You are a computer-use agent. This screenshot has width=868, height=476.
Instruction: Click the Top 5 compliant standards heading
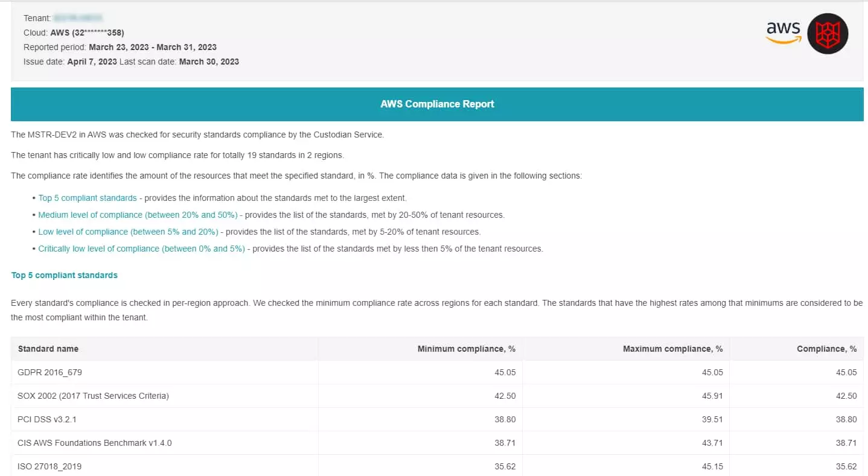pos(65,275)
